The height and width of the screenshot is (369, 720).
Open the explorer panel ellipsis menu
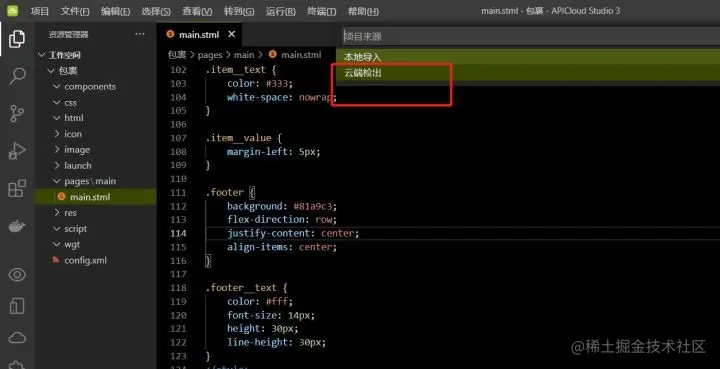click(140, 34)
